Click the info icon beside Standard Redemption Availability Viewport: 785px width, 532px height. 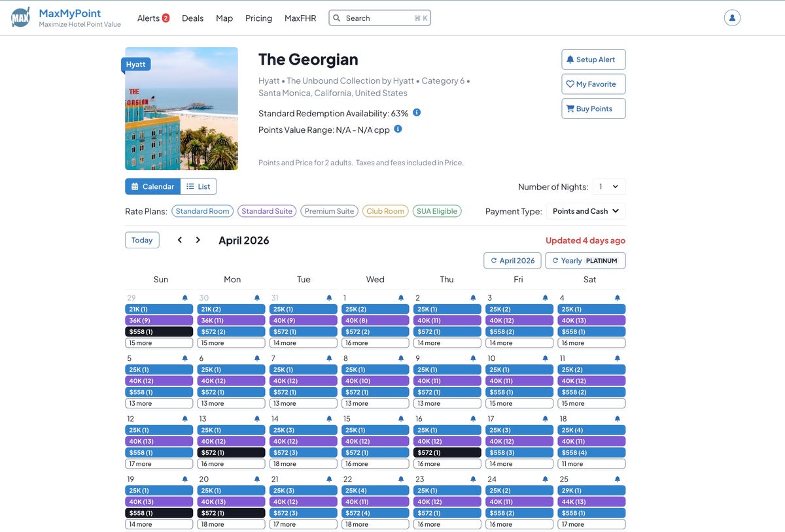(x=416, y=112)
